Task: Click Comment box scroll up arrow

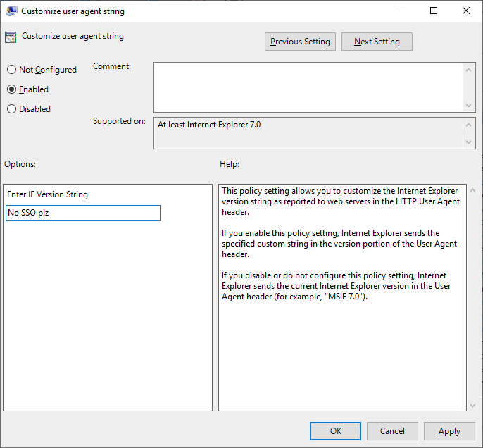Action: tap(470, 69)
